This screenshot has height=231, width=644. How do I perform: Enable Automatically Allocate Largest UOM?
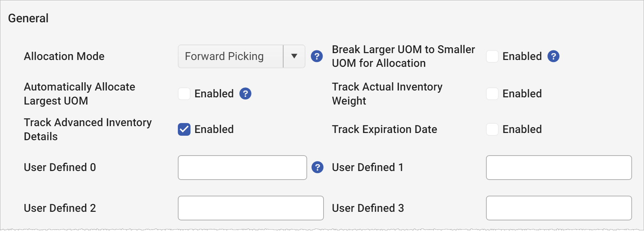coord(184,93)
